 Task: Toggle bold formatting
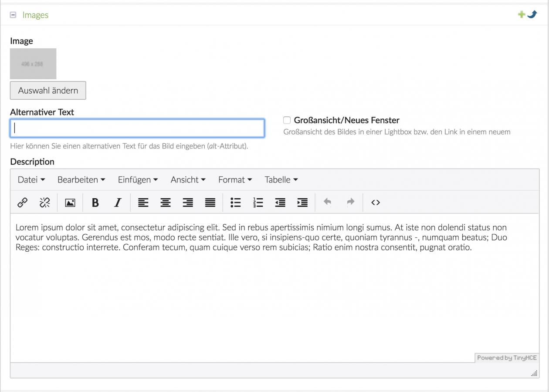[95, 203]
